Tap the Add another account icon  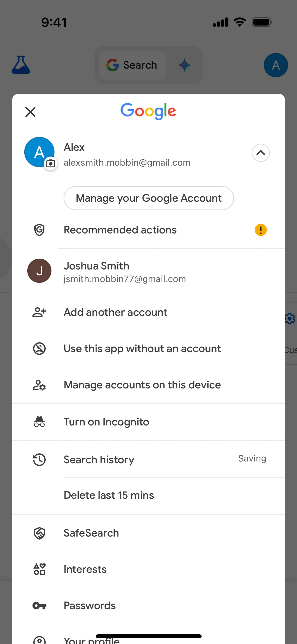pyautogui.click(x=39, y=312)
